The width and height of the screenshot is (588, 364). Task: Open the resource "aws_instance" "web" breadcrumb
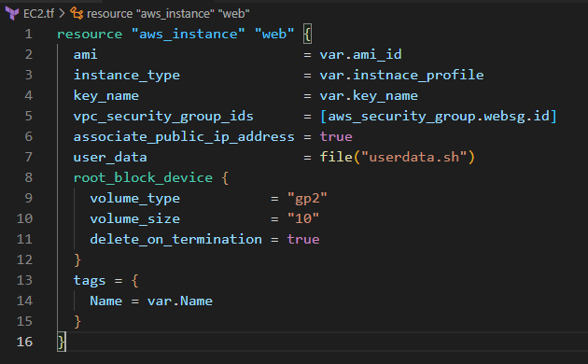coord(168,14)
